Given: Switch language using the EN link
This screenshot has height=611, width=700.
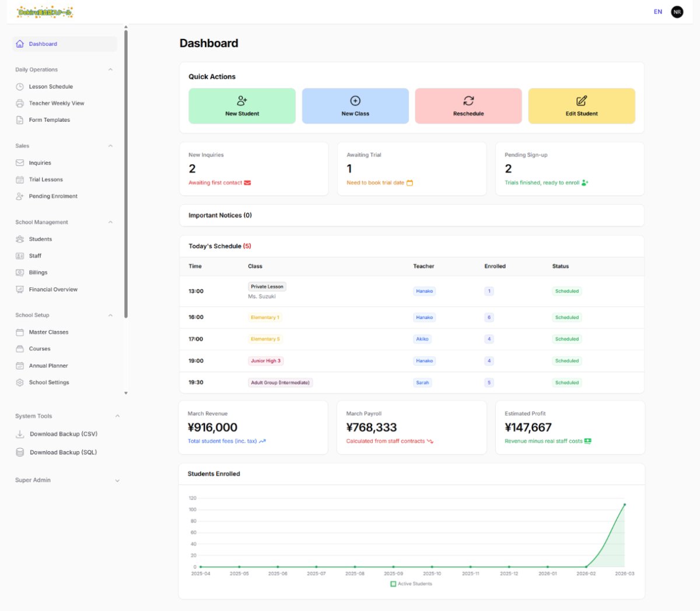Looking at the screenshot, I should click(x=657, y=12).
